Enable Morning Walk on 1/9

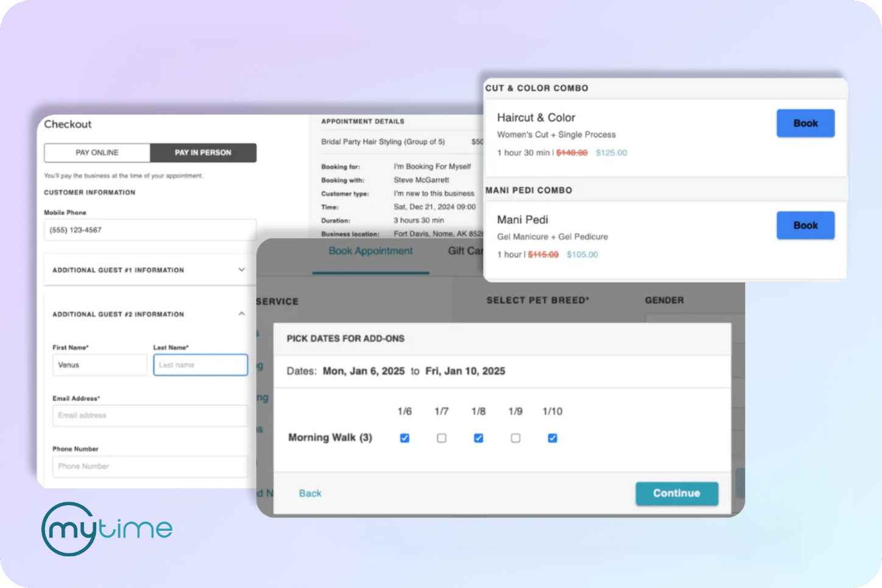515,438
